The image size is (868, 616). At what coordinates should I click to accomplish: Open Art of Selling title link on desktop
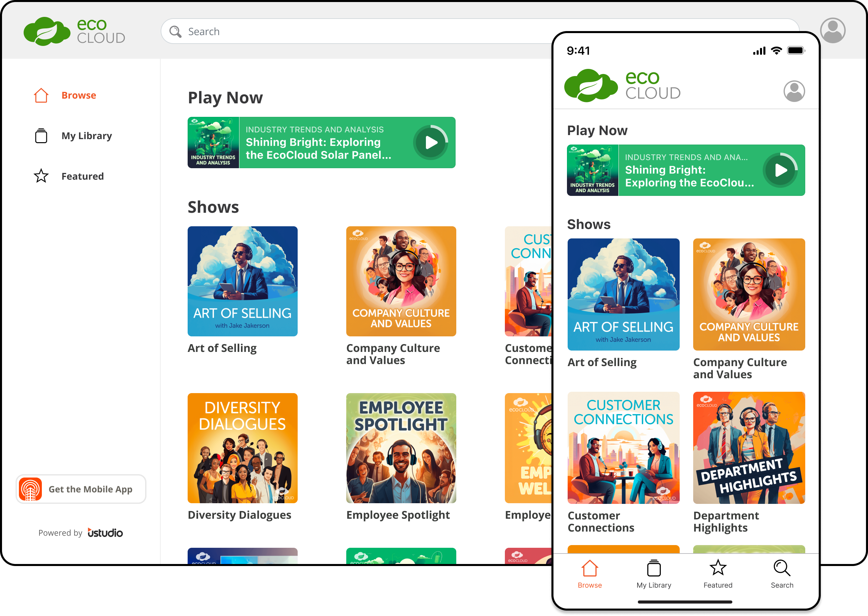click(x=222, y=348)
